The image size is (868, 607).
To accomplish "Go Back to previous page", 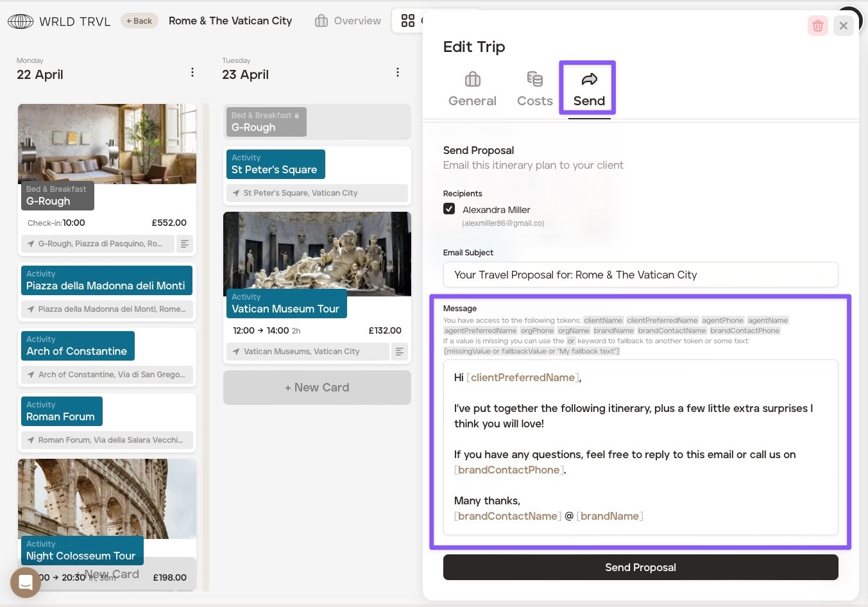I will coord(139,21).
